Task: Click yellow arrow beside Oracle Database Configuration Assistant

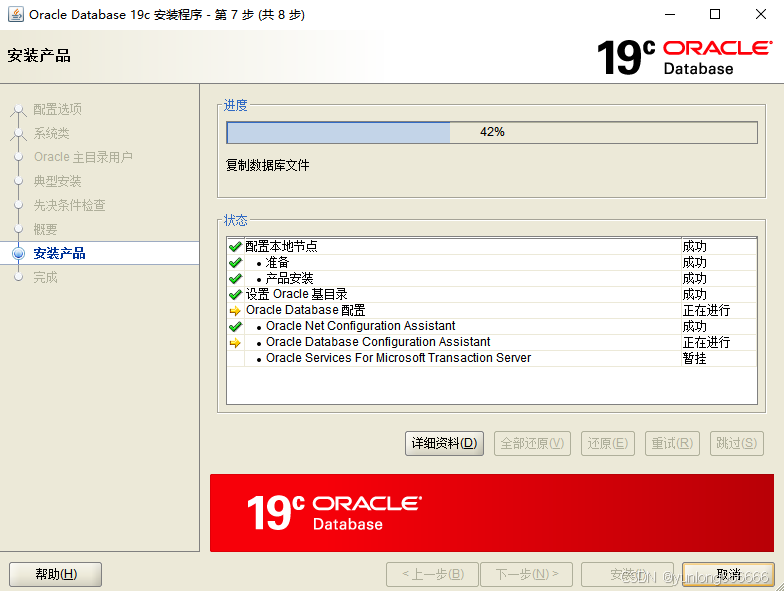Action: click(235, 343)
